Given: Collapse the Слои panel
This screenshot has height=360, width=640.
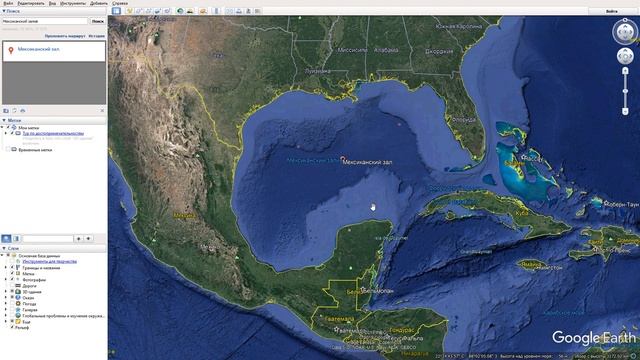Looking at the screenshot, I should (x=4, y=248).
